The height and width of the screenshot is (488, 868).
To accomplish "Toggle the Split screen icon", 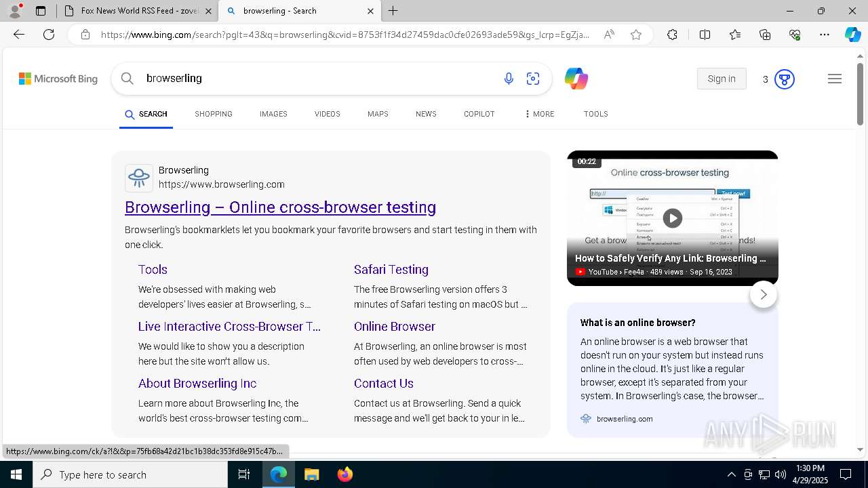I will click(705, 35).
